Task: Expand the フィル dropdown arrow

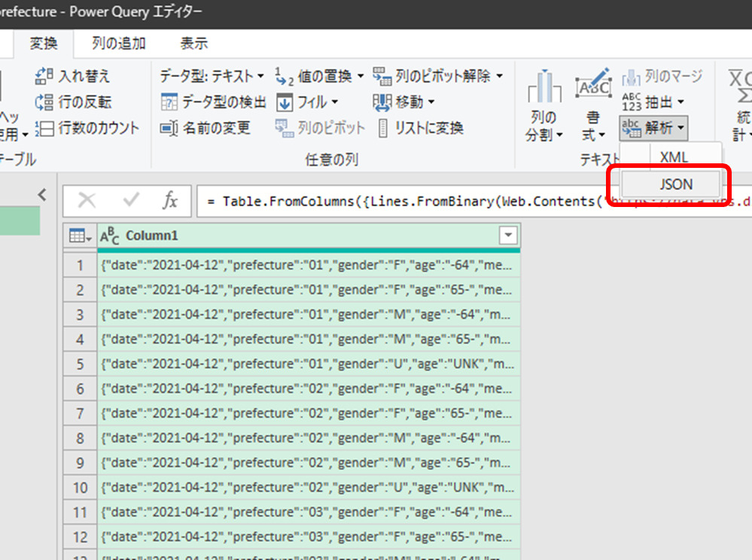Action: (334, 102)
